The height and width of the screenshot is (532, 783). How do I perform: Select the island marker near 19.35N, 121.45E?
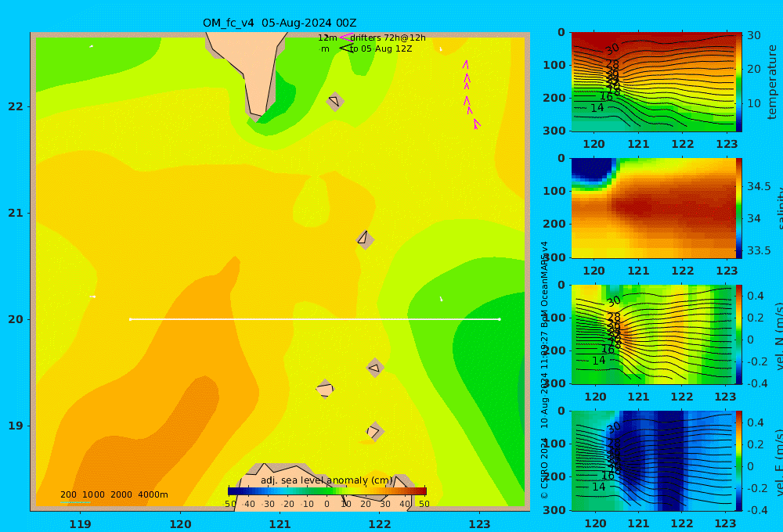point(325,389)
